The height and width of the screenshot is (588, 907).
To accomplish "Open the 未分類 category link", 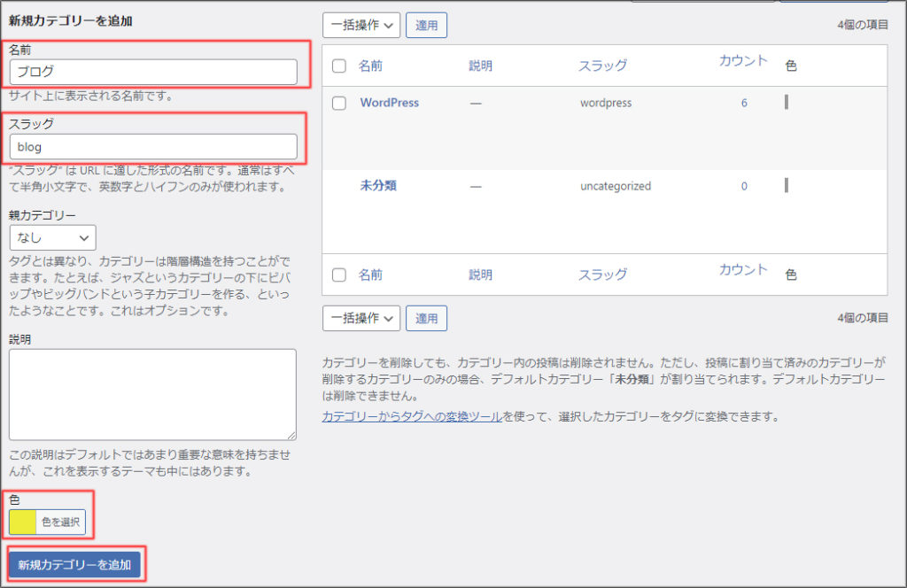I will 376,186.
